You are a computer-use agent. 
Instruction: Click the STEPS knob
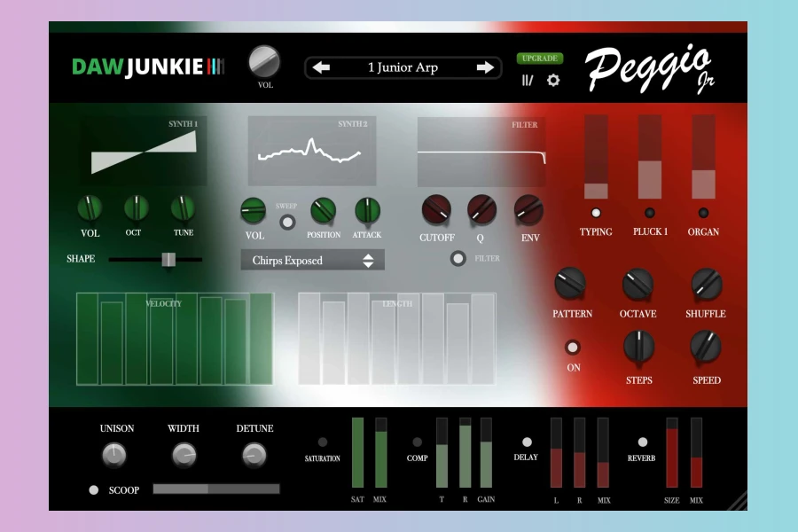(638, 346)
